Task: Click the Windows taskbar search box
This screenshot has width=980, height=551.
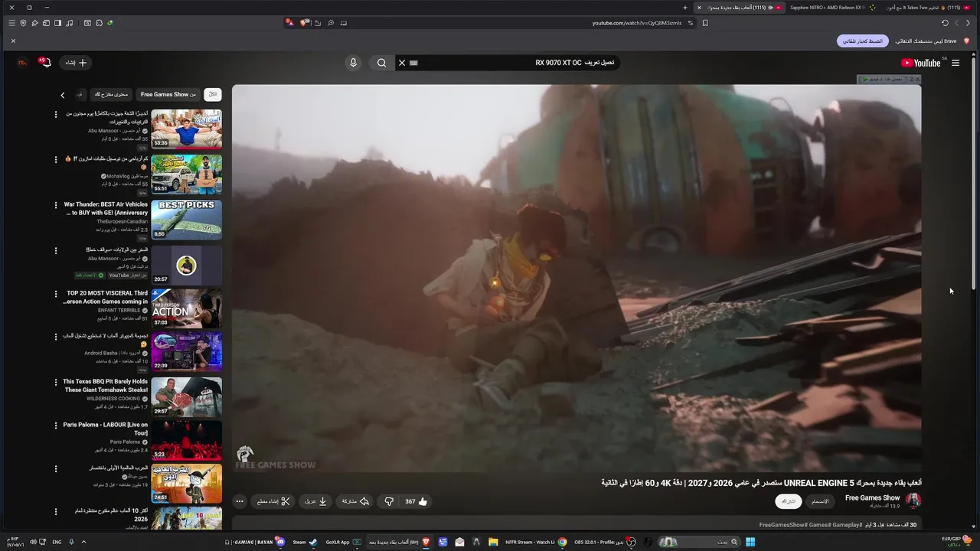Action: [698, 542]
